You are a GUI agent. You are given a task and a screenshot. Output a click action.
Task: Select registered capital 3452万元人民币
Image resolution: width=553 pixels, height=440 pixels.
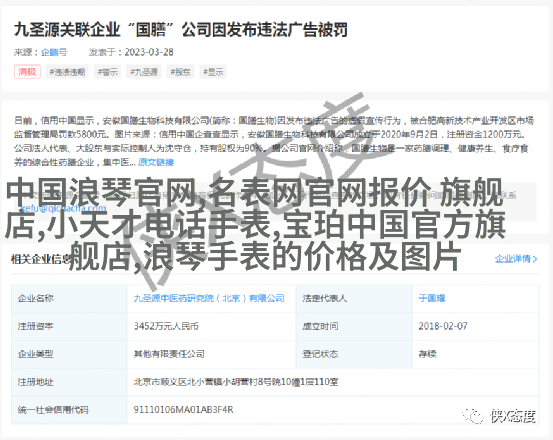[x=166, y=326]
